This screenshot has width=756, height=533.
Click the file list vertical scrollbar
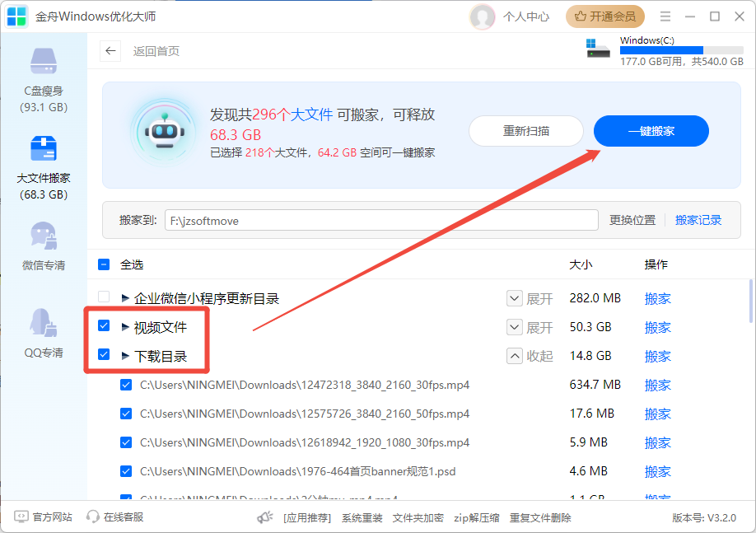(751, 301)
